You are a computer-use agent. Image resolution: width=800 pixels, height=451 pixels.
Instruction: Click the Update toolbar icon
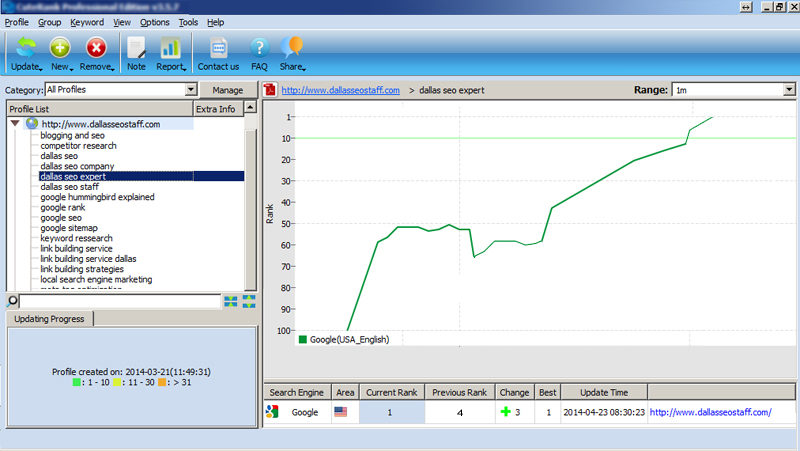pyautogui.click(x=26, y=48)
